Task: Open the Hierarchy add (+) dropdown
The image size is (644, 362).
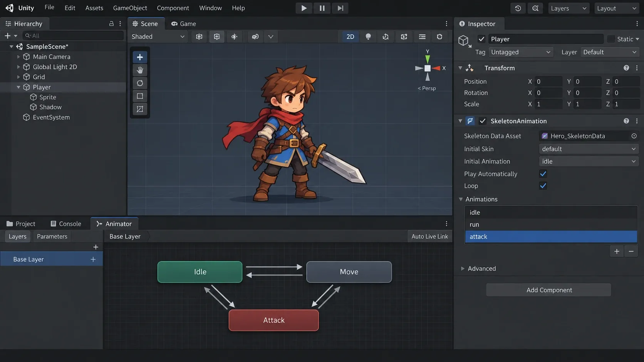Action: point(10,36)
